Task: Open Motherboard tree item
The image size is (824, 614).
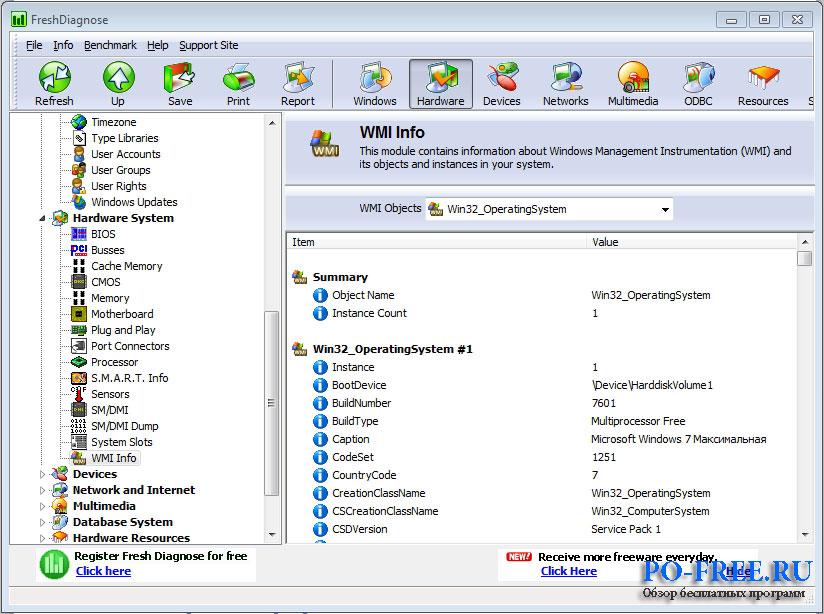Action: tap(112, 314)
